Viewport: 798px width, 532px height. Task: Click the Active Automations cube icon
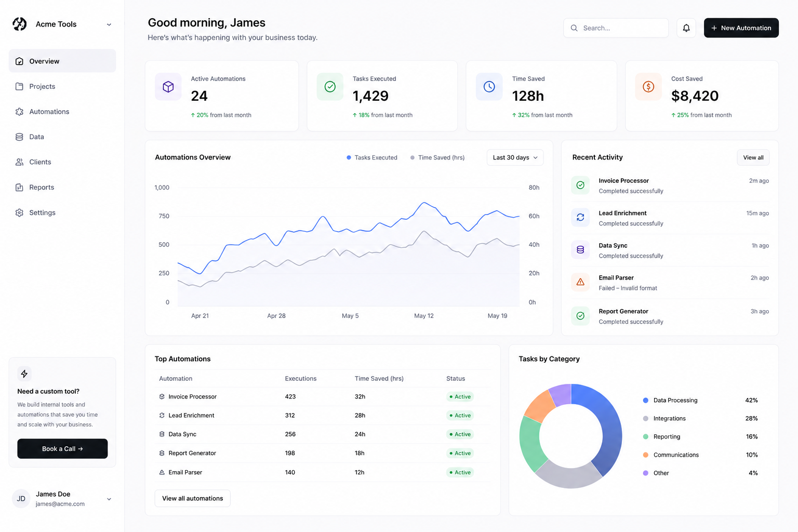pos(168,87)
